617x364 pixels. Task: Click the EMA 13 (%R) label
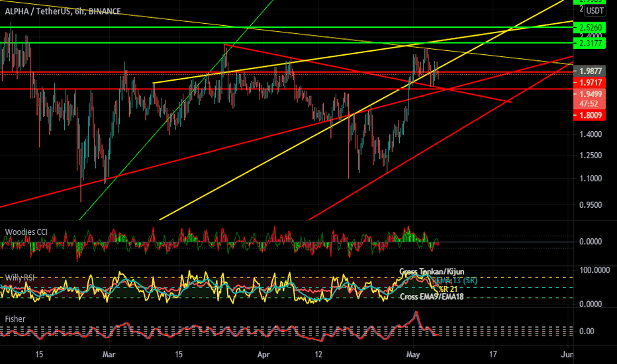tap(455, 281)
